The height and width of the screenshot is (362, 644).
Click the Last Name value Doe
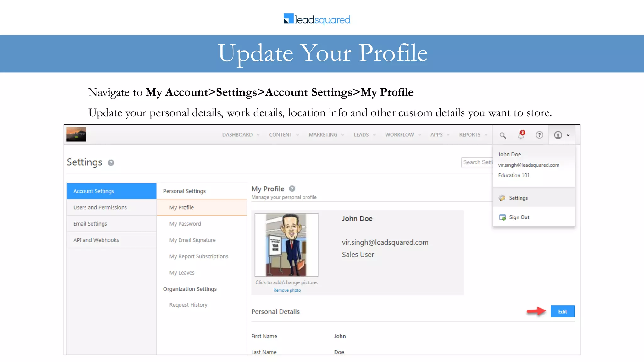(339, 352)
